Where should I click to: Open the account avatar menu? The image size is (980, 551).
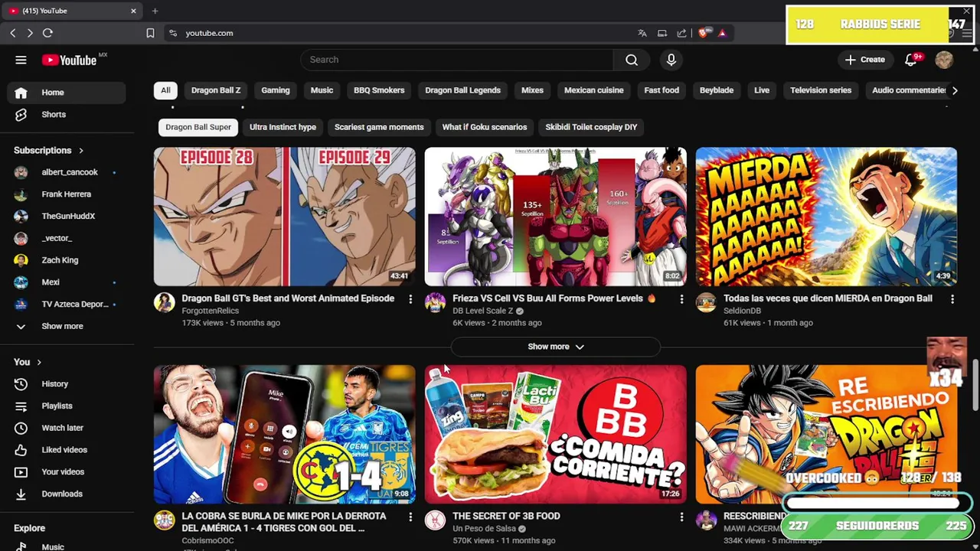pos(944,60)
